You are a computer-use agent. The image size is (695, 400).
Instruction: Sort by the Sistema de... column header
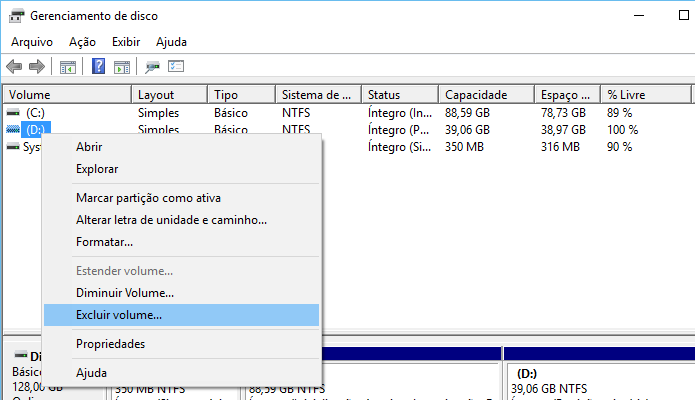[x=319, y=95]
